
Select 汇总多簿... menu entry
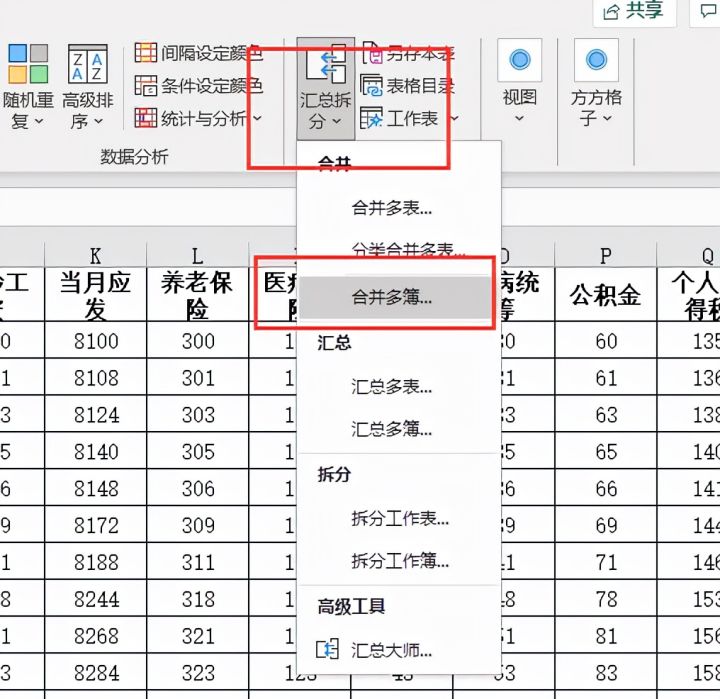coord(399,429)
